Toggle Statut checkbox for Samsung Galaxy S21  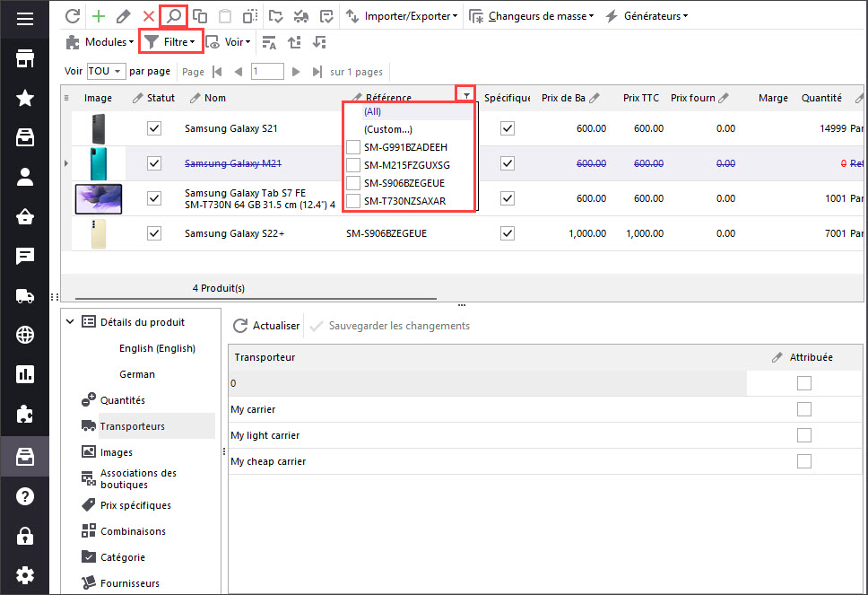[154, 128]
